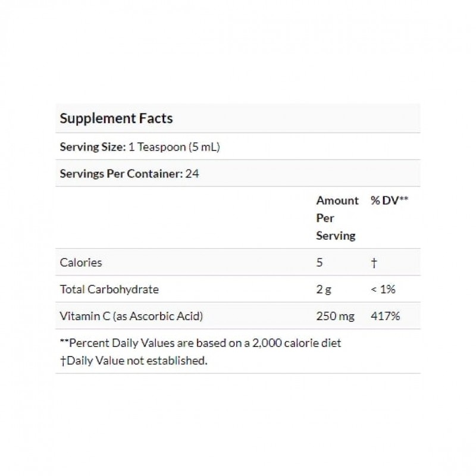Click the Supplement Facts heading
Viewport: 476px width, 476px height.
[116, 118]
